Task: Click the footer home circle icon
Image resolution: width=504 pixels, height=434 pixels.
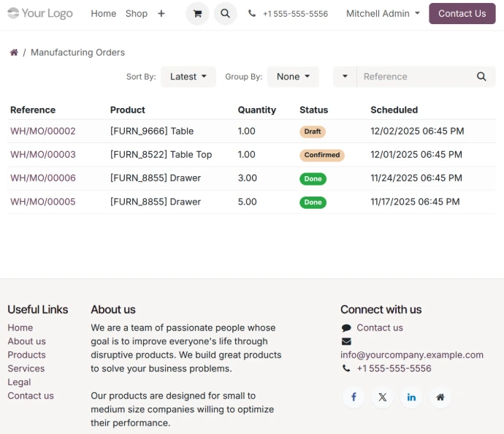Action: tap(440, 397)
